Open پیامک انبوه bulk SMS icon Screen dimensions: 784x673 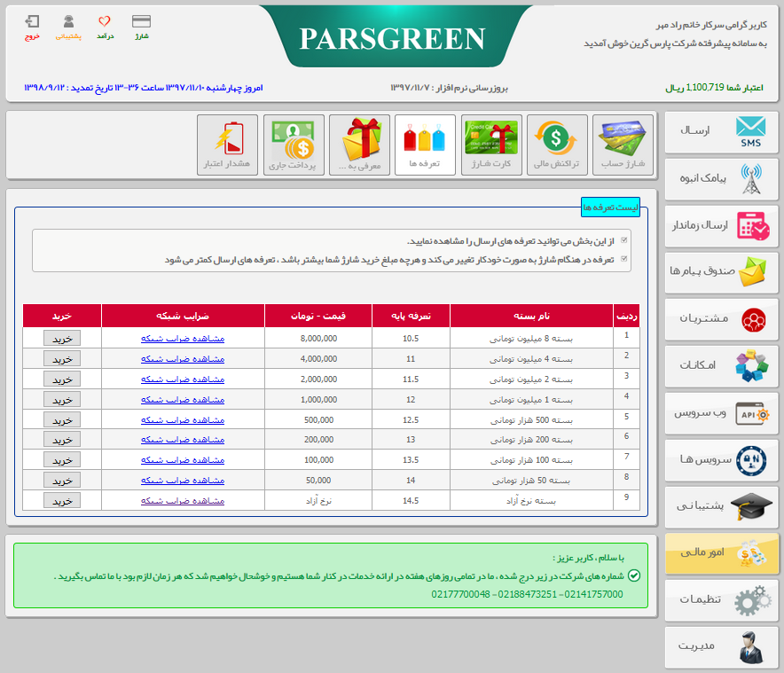pyautogui.click(x=722, y=179)
